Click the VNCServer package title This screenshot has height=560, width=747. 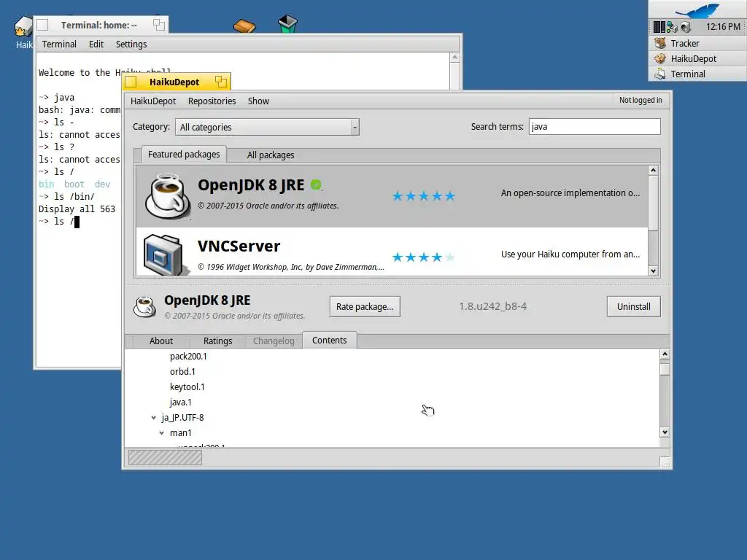point(239,246)
